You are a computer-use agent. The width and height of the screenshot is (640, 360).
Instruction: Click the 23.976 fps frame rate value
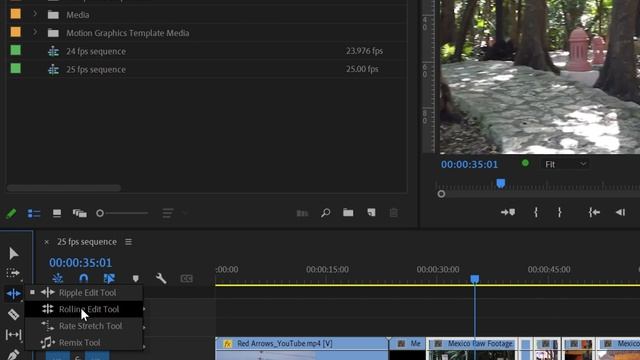pos(364,51)
